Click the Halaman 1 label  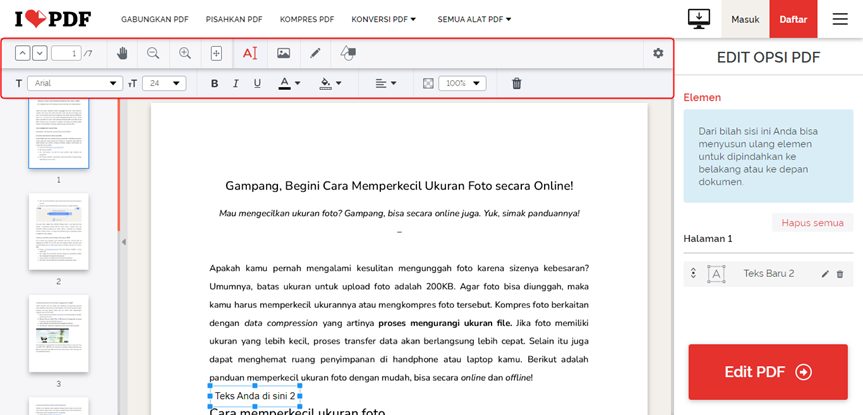[x=708, y=239]
